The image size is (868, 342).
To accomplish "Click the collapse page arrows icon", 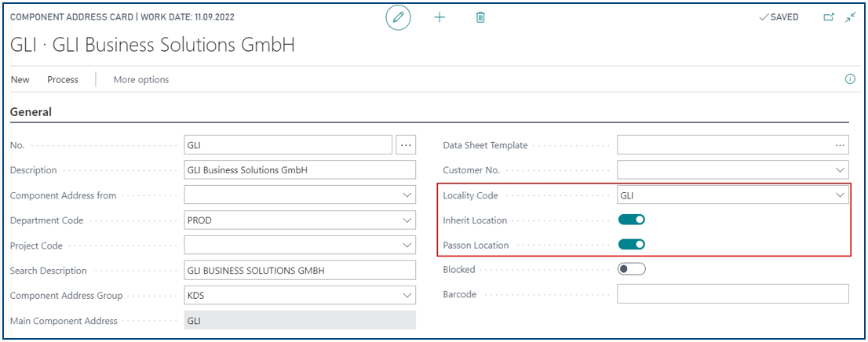I will 850,17.
